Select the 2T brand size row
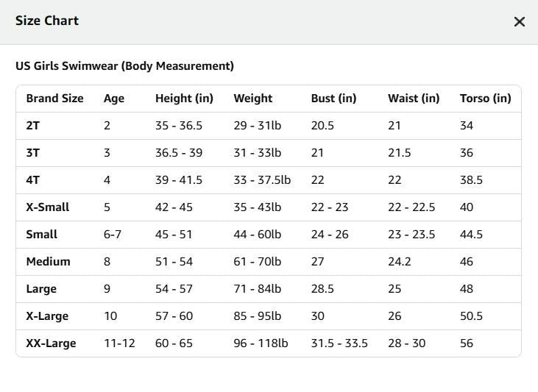The height and width of the screenshot is (392, 538). point(269,126)
